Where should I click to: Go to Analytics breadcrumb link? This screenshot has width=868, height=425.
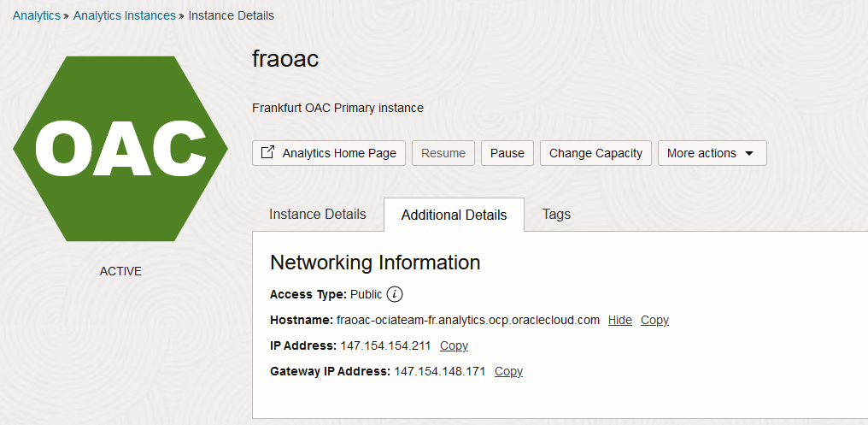coord(37,15)
